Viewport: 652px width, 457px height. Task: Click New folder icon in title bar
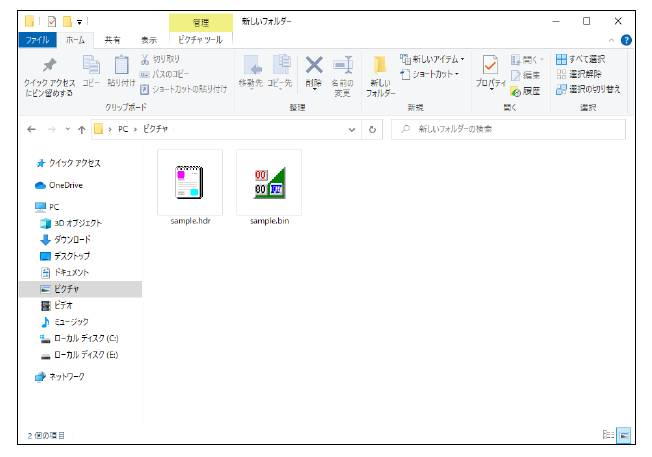click(67, 22)
